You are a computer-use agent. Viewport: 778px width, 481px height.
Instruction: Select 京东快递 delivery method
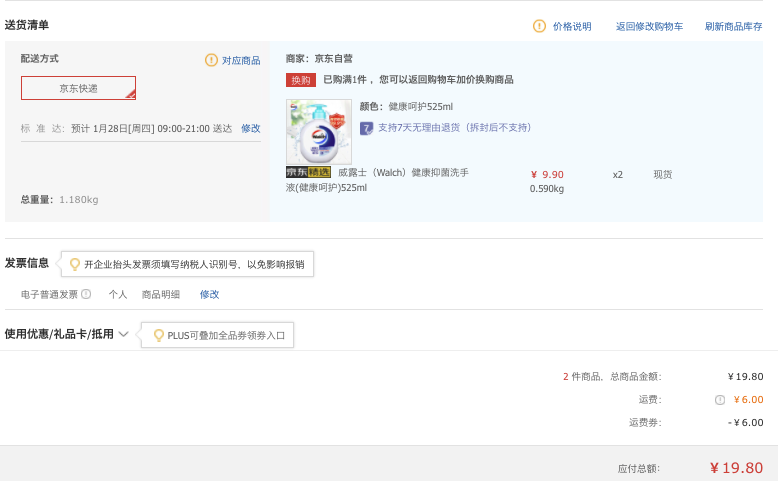(x=78, y=88)
